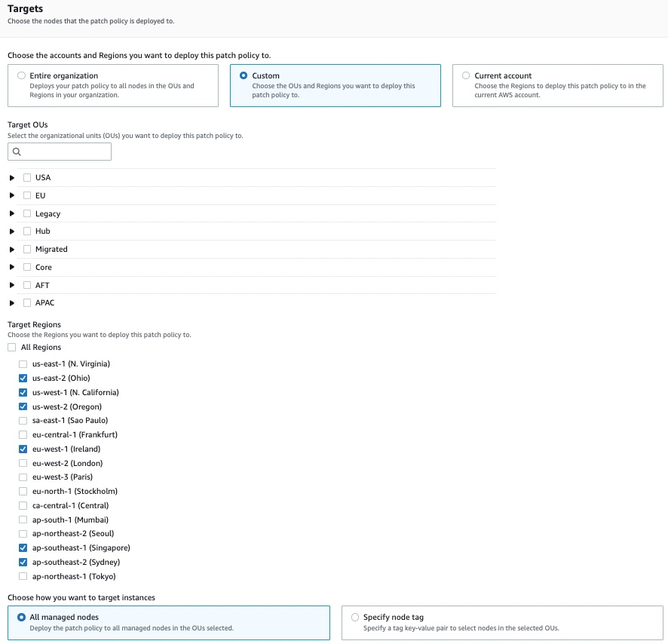Choose the Current account deployment option
668x644 pixels.
coord(466,75)
